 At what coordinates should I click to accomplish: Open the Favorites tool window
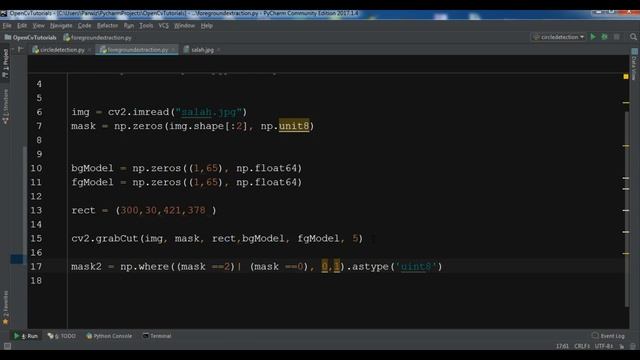point(5,308)
